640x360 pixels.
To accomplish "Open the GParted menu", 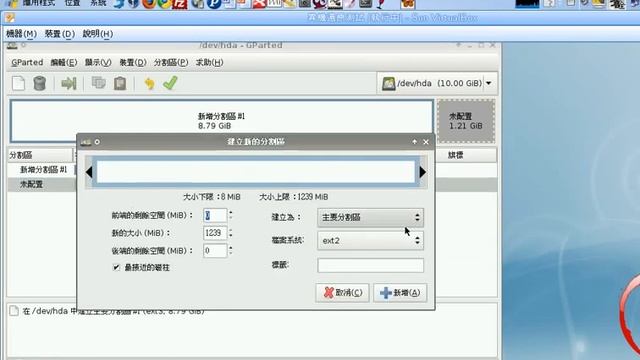I will tap(27, 62).
